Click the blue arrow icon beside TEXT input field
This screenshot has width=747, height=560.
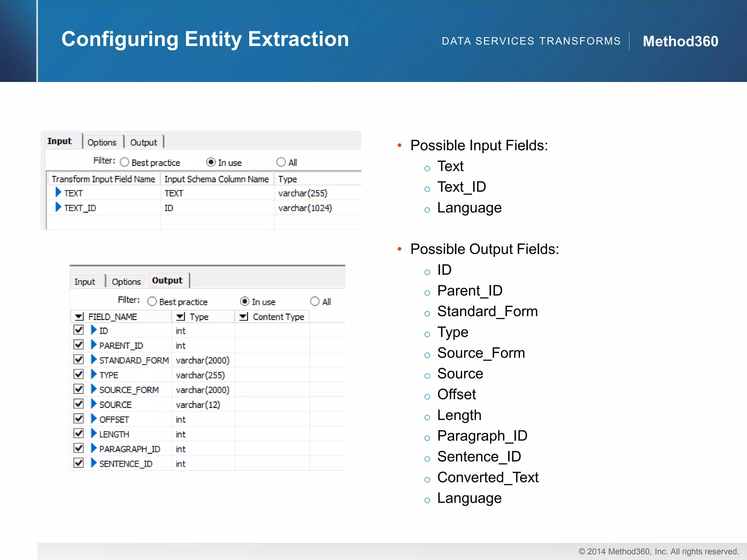58,192
